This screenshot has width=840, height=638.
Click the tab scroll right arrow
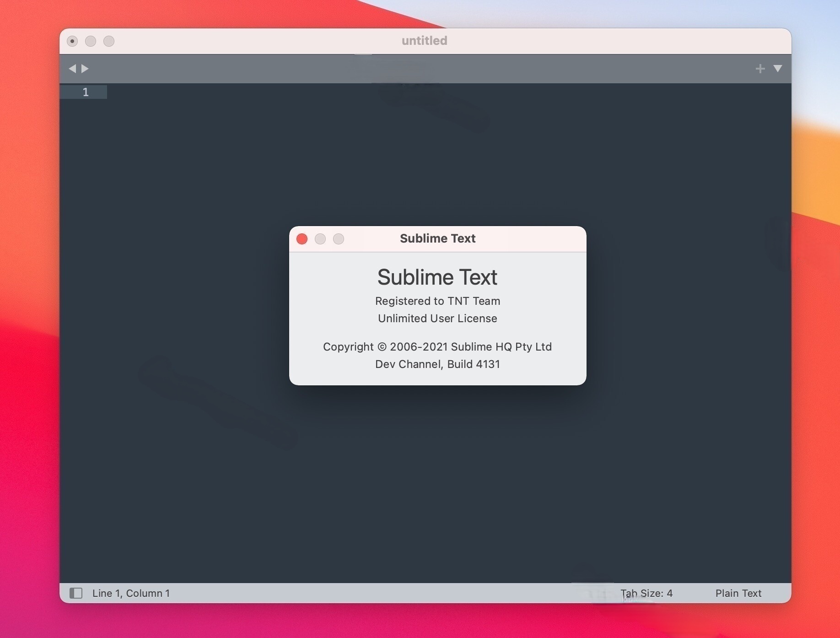pyautogui.click(x=85, y=69)
